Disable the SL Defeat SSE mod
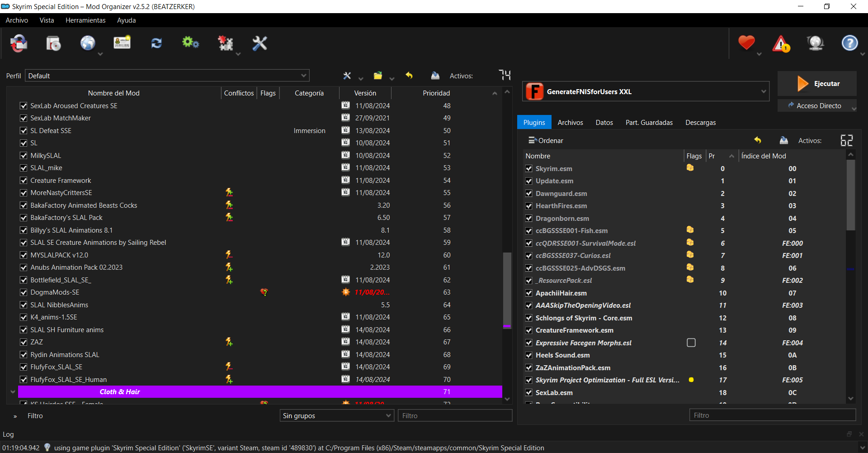This screenshot has width=868, height=453. pyautogui.click(x=24, y=130)
